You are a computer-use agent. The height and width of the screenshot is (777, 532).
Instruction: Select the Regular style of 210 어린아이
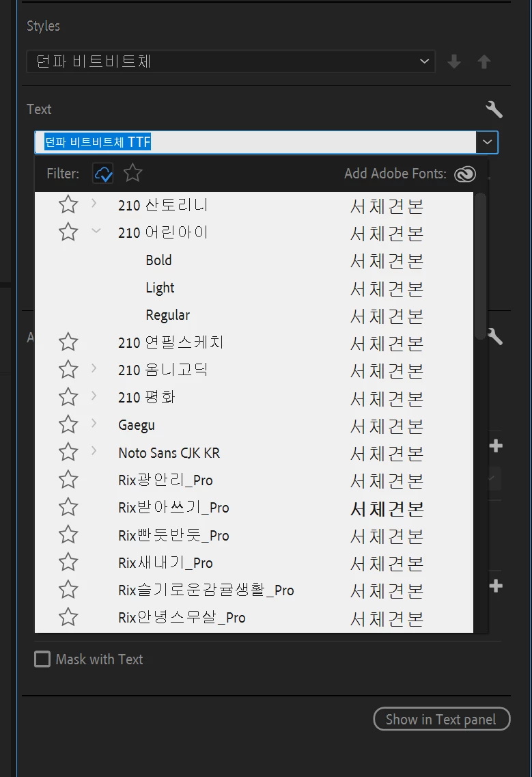pos(167,315)
